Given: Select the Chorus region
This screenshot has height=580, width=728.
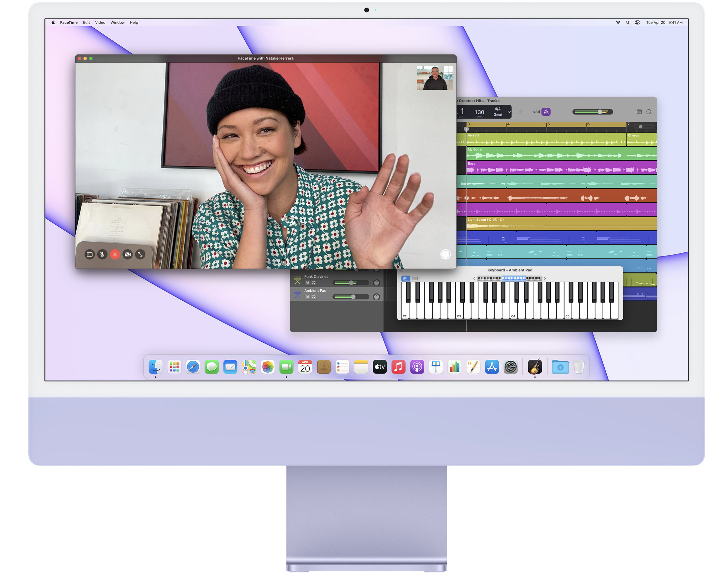Looking at the screenshot, I should [x=642, y=139].
